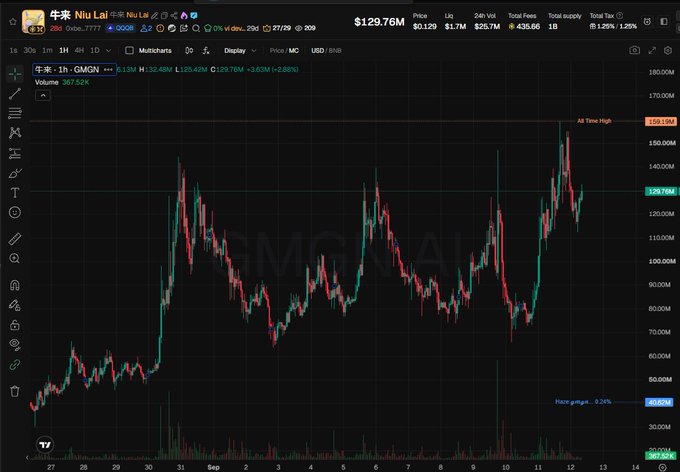Select the 30s timeframe
Image resolution: width=680 pixels, height=472 pixels.
pyautogui.click(x=29, y=50)
